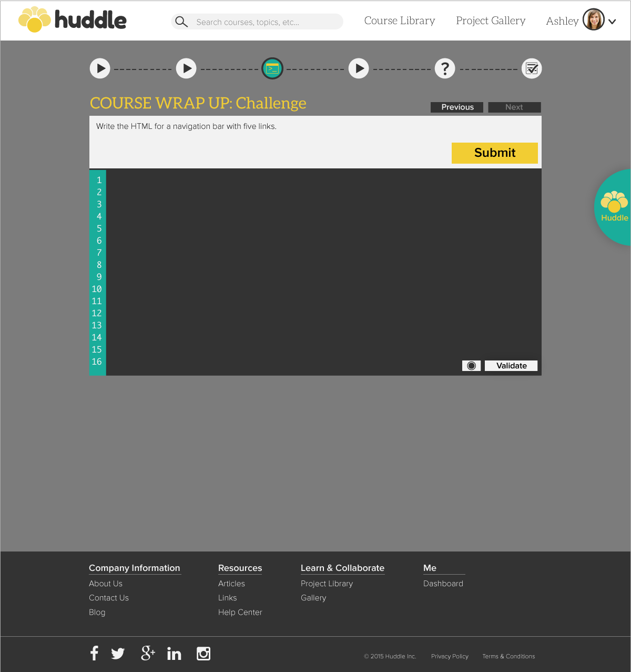This screenshot has width=631, height=672.
Task: Click the Learn & Collaborate footer heading
Action: (342, 568)
